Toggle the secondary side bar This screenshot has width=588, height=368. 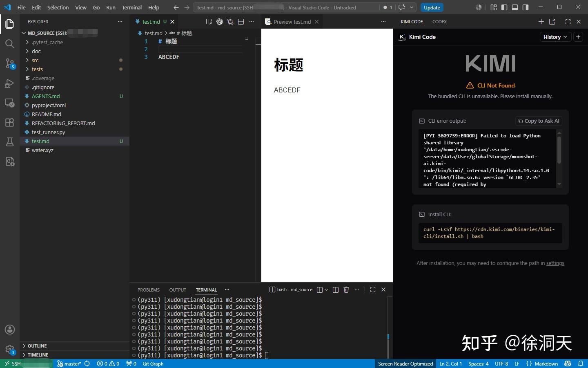pos(526,7)
